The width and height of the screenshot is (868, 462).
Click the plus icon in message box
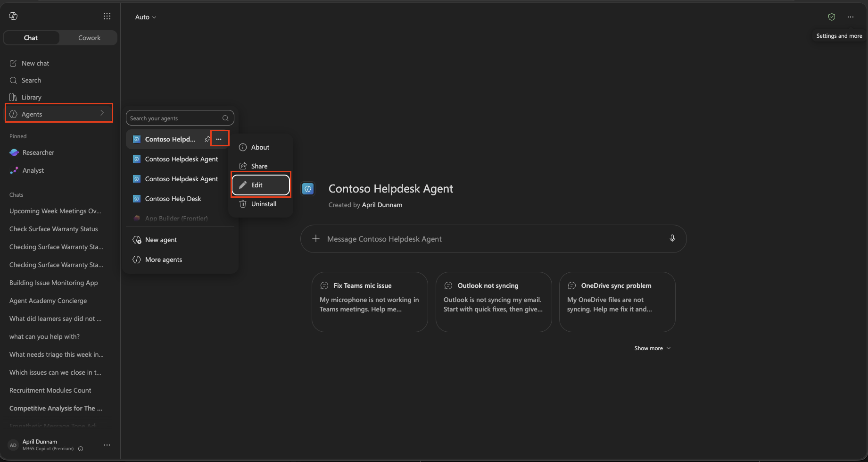click(316, 239)
